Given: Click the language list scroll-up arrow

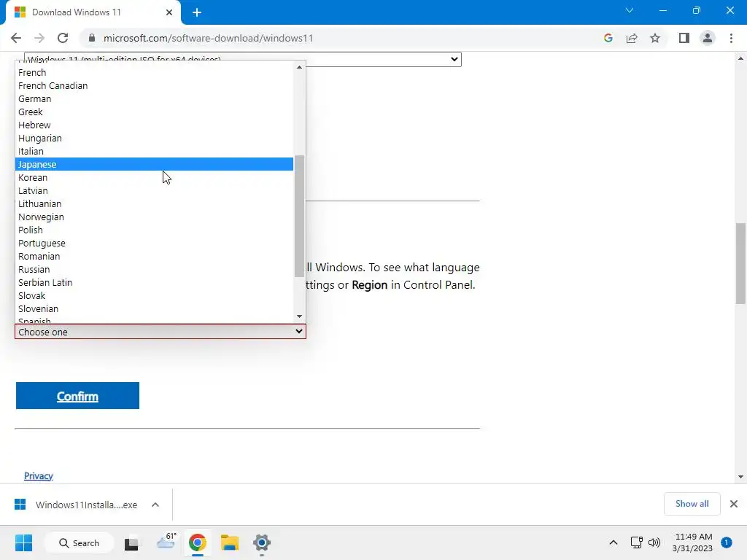Looking at the screenshot, I should click(299, 67).
